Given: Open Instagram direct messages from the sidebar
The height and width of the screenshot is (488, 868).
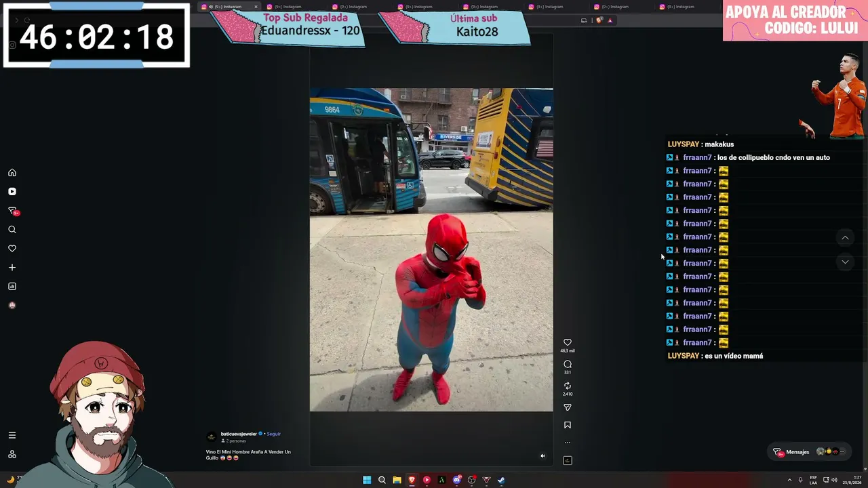Looking at the screenshot, I should pyautogui.click(x=12, y=211).
